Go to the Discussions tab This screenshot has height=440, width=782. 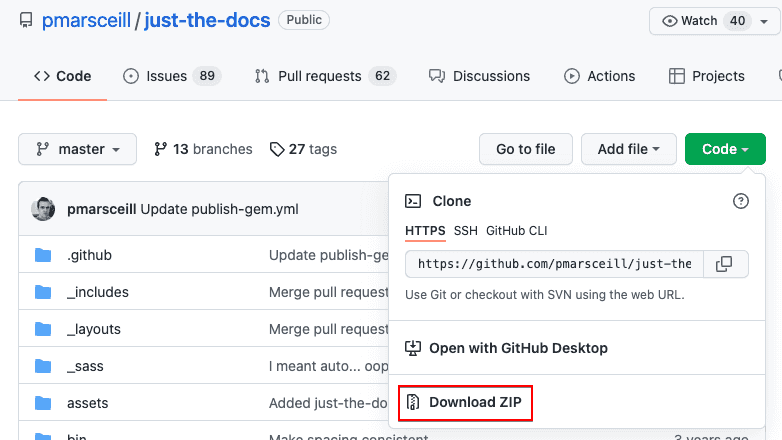coord(479,76)
